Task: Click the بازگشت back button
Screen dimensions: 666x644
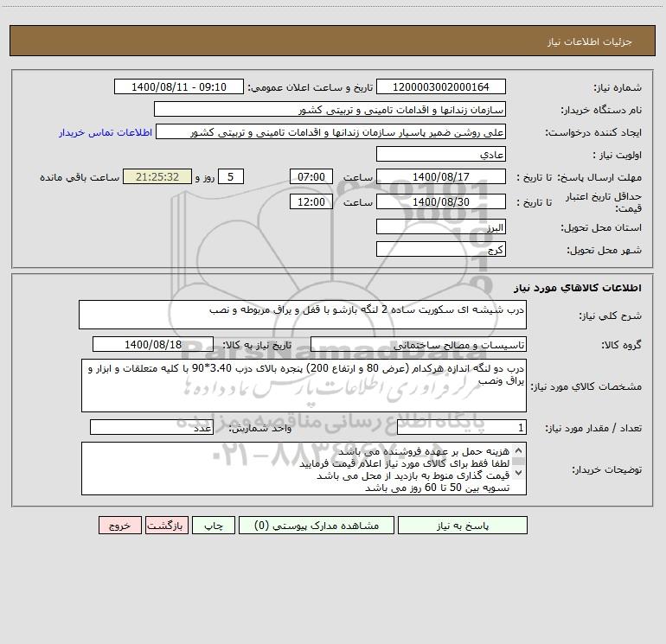Action: (166, 526)
